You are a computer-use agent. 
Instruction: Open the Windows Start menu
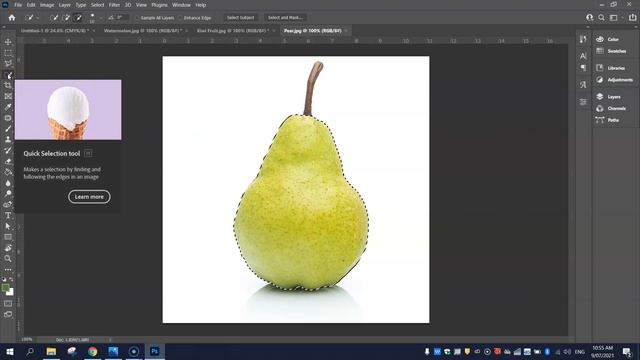tap(9, 351)
